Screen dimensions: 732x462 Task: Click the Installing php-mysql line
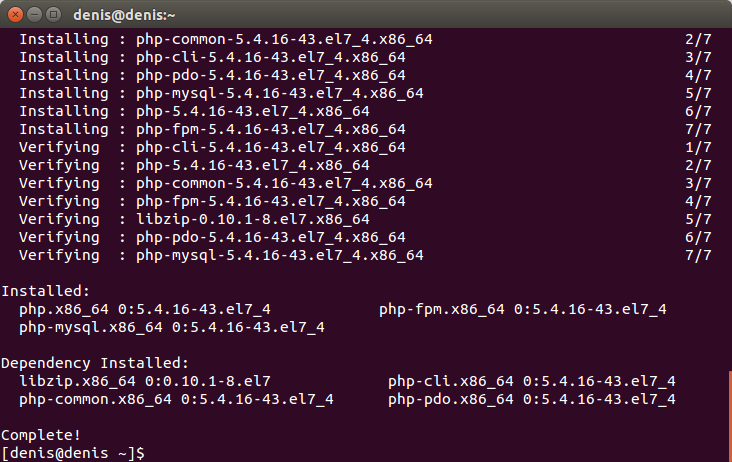pos(365,93)
